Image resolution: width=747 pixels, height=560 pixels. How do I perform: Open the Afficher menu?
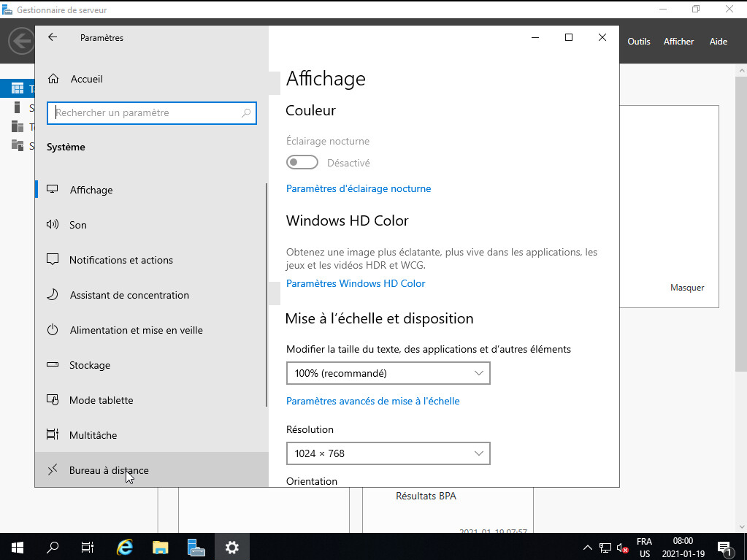pyautogui.click(x=678, y=42)
